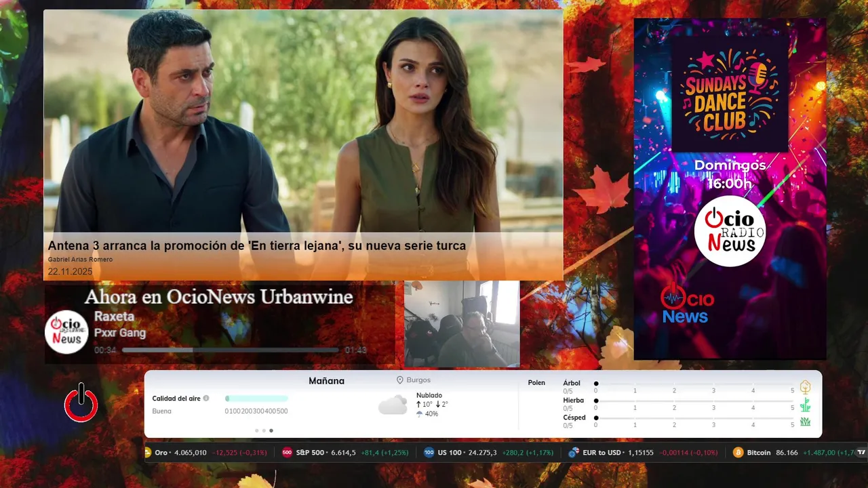Click the Bitcoin 86.166 ticker entry
868x488 pixels.
[793, 453]
